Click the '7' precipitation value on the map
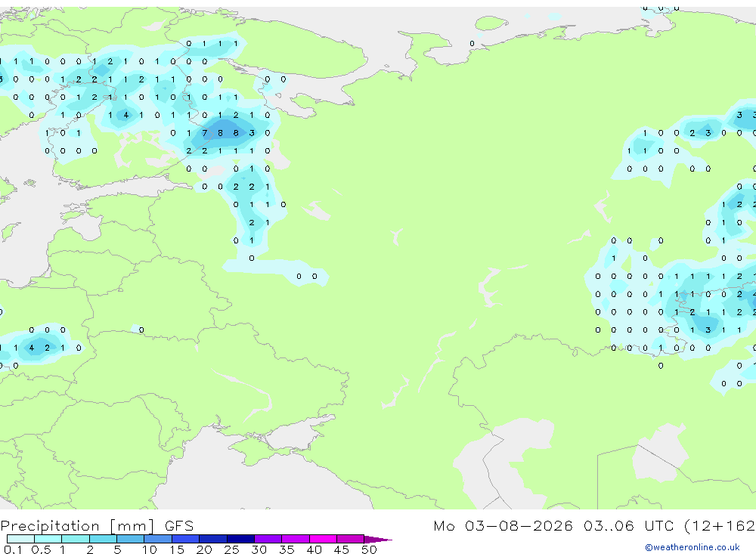This screenshot has height=554, width=756. point(204,133)
